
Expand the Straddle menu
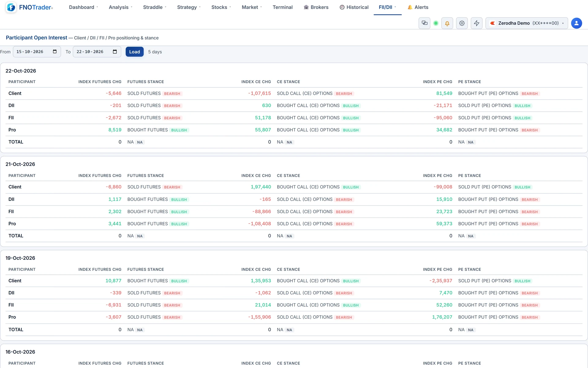click(155, 7)
